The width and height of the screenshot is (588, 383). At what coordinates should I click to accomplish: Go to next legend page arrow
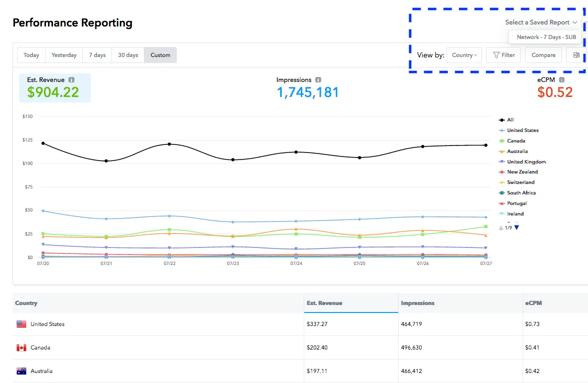pos(517,227)
